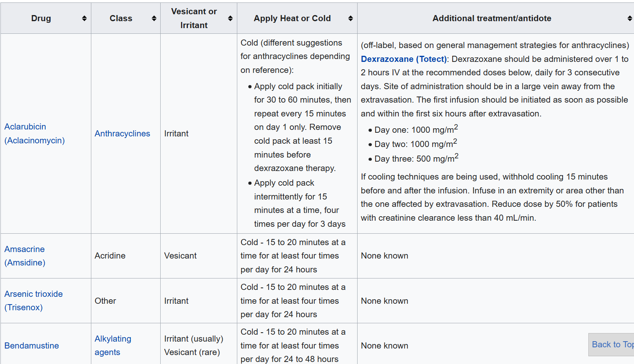Click sort arrows beside Apply Heat or Cold
The height and width of the screenshot is (364, 634).
coord(350,18)
